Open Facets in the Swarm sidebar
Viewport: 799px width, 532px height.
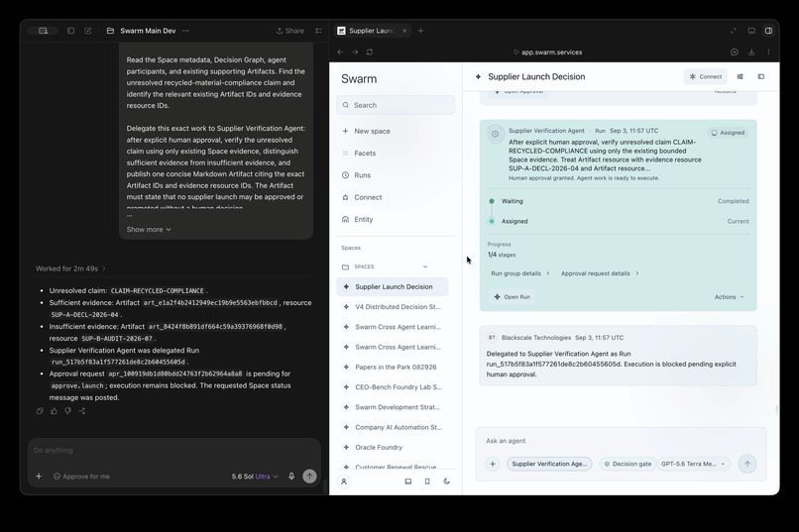[359, 153]
